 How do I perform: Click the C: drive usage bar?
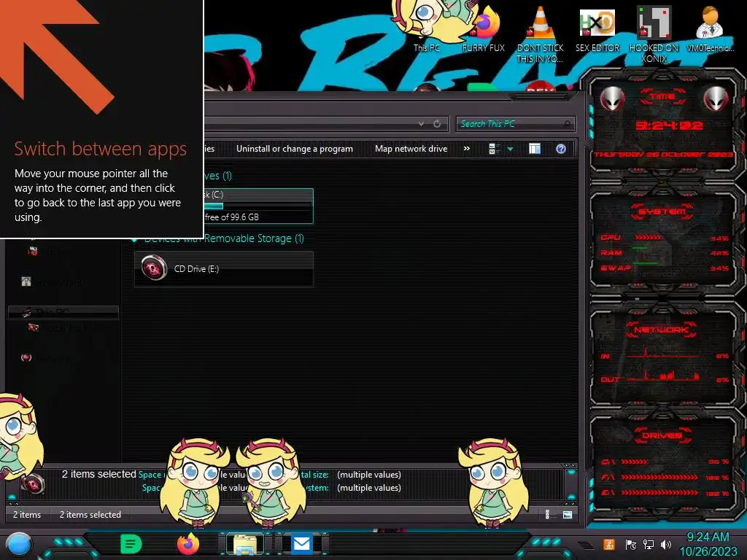tap(258, 206)
